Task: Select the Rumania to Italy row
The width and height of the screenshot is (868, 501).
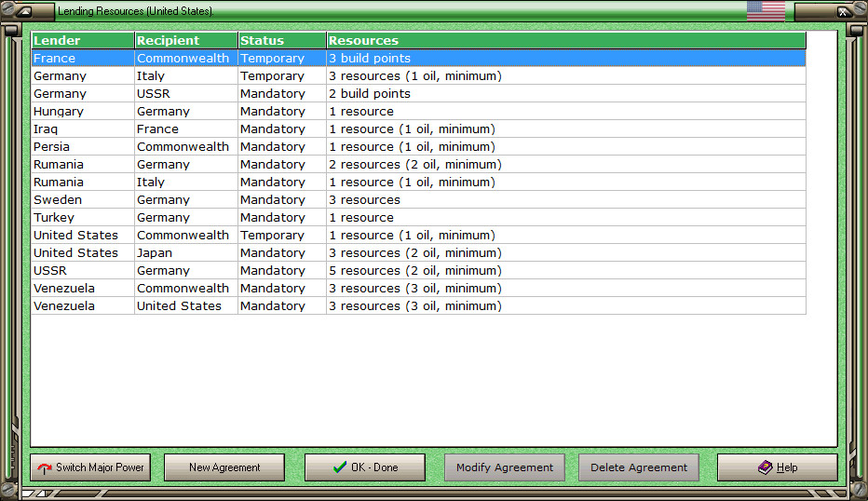Action: click(418, 183)
